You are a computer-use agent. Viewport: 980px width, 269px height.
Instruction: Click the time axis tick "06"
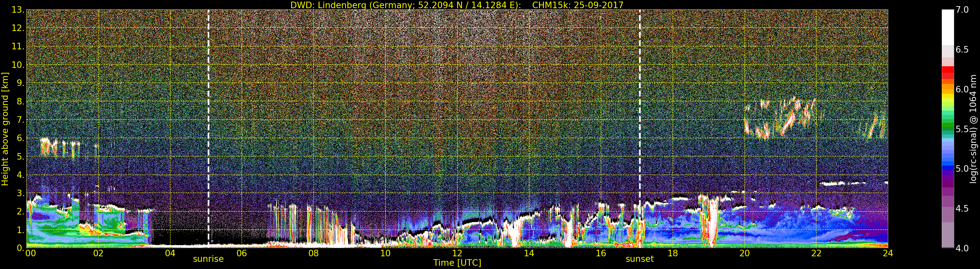(x=242, y=253)
